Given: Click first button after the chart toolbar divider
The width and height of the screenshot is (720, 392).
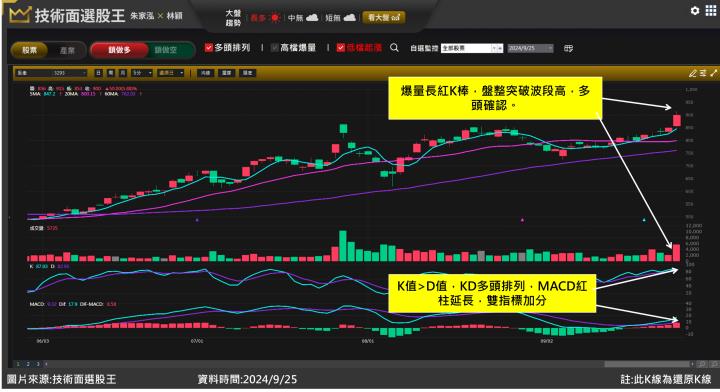Looking at the screenshot, I should (x=205, y=73).
